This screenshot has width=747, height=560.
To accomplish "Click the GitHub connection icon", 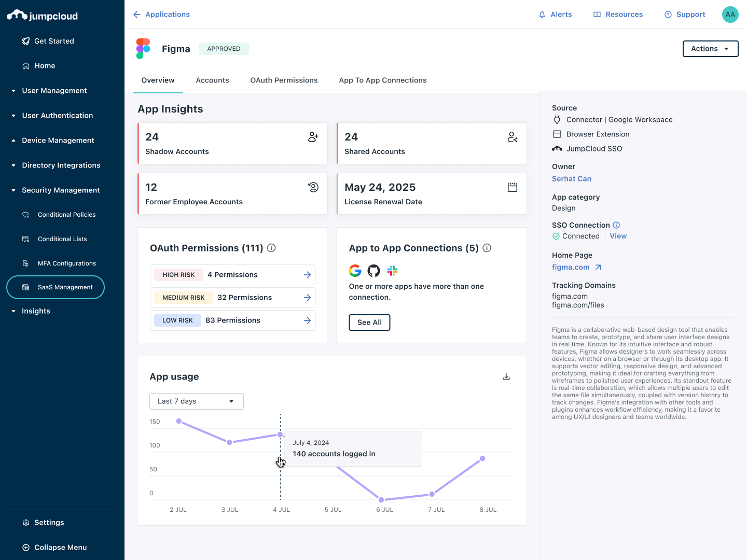I will point(374,271).
